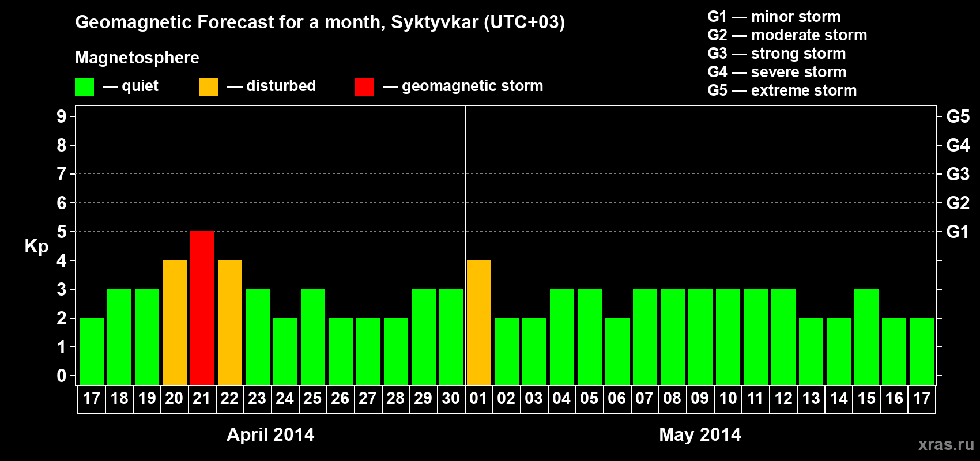Viewport: 980px width, 461px height.
Task: Click the green bar for April 30
Action: pos(451,337)
